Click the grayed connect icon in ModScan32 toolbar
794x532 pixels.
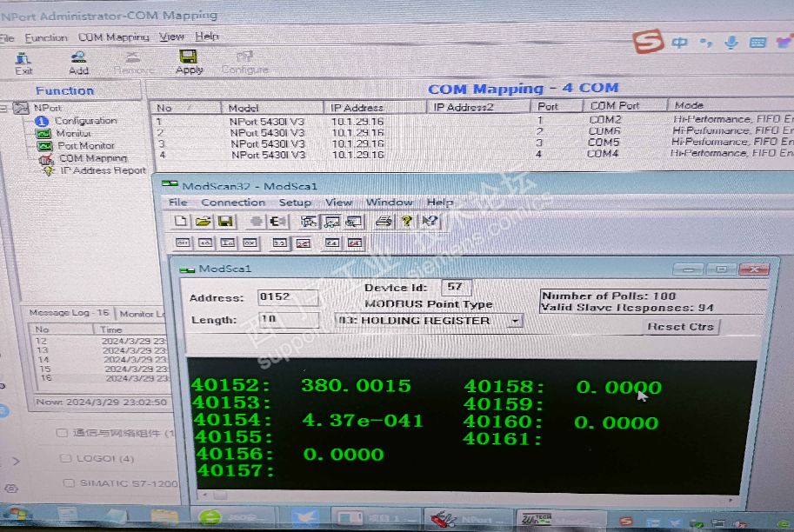(257, 221)
